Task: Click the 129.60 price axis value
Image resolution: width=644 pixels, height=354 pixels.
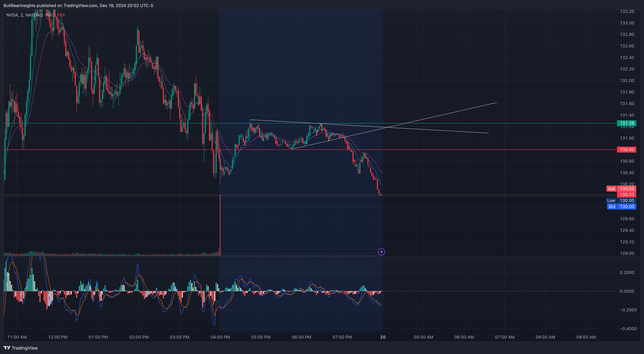Action: tap(627, 219)
